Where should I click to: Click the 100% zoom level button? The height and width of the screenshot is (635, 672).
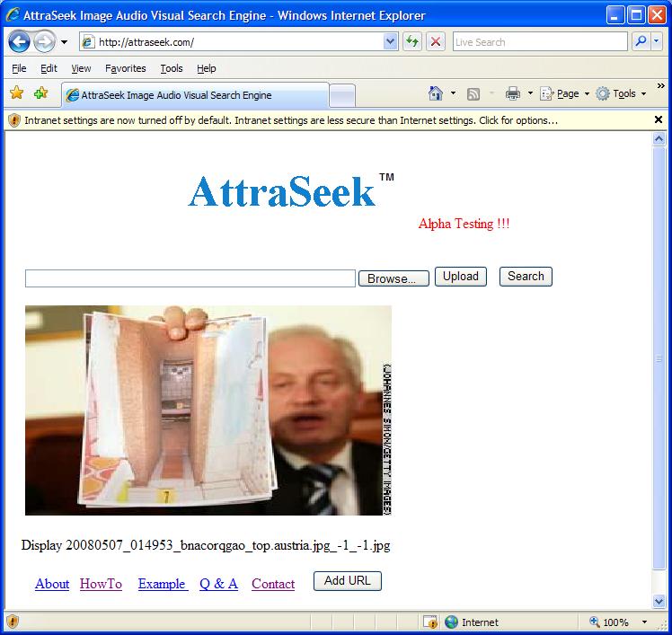(x=609, y=622)
